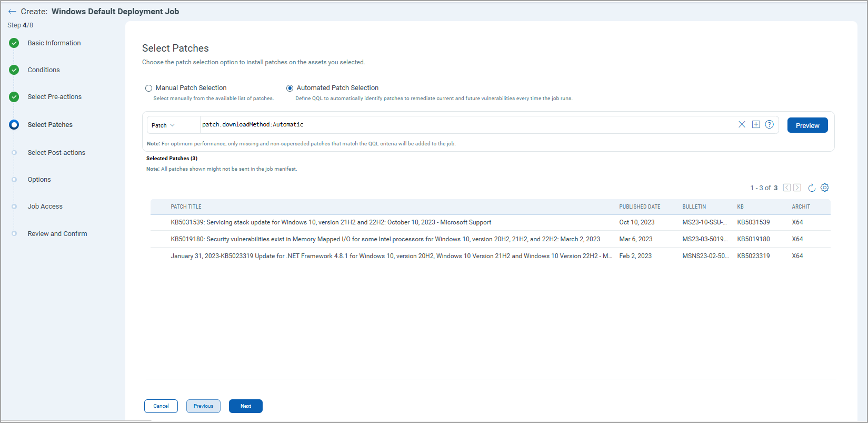This screenshot has height=423, width=868.
Task: Sort by PUBLISHED DATE column header
Action: (x=640, y=207)
